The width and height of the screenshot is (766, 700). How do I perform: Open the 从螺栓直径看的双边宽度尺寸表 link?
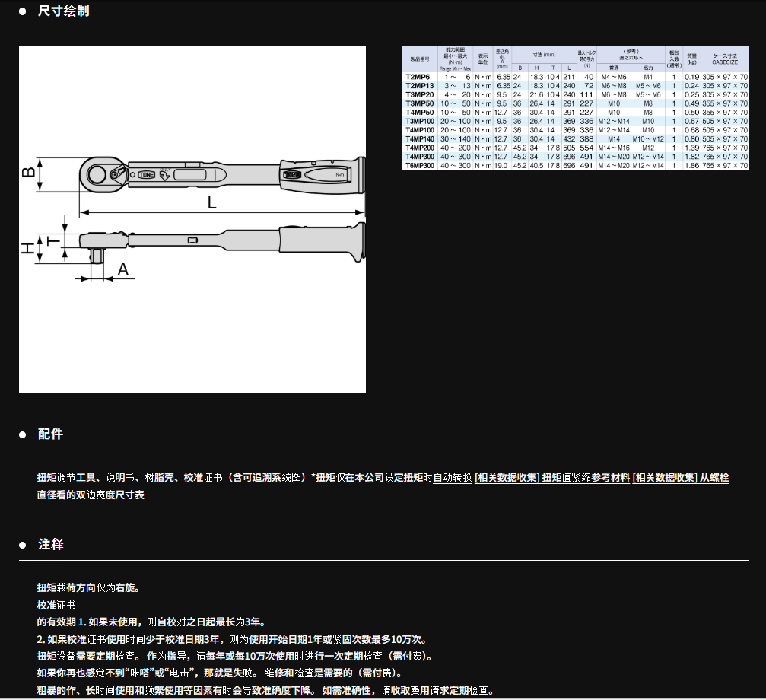tap(91, 495)
